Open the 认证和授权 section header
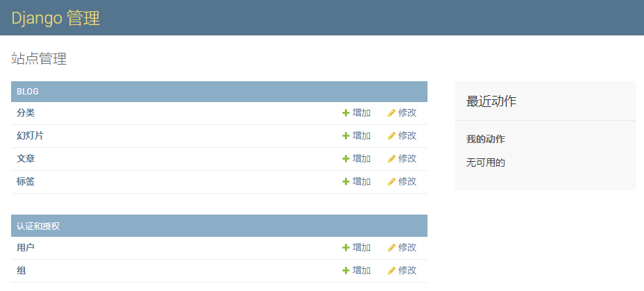Viewport: 644px width, 291px height. coord(38,226)
